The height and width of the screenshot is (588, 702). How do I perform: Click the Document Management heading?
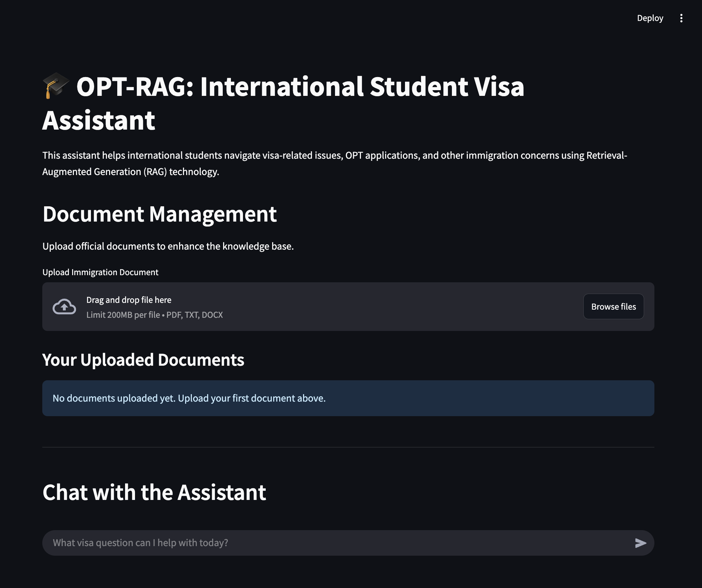tap(160, 214)
